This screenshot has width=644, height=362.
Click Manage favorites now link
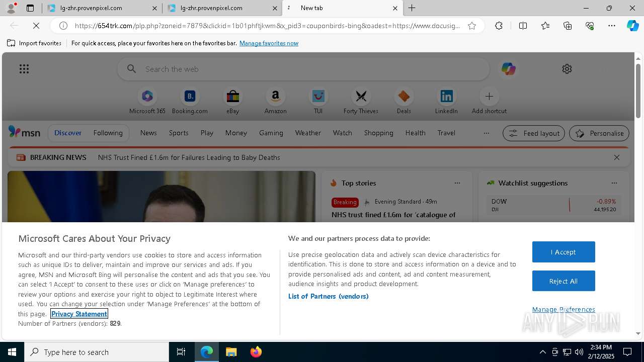click(x=269, y=43)
